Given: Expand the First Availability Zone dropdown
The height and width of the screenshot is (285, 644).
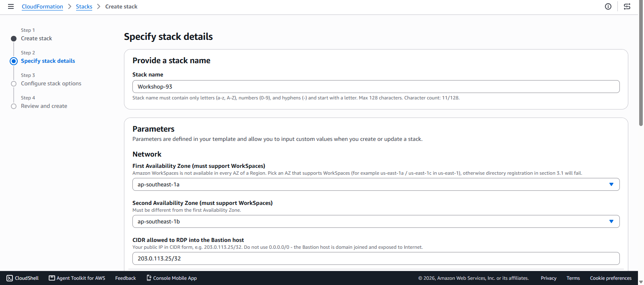Looking at the screenshot, I should point(376,184).
